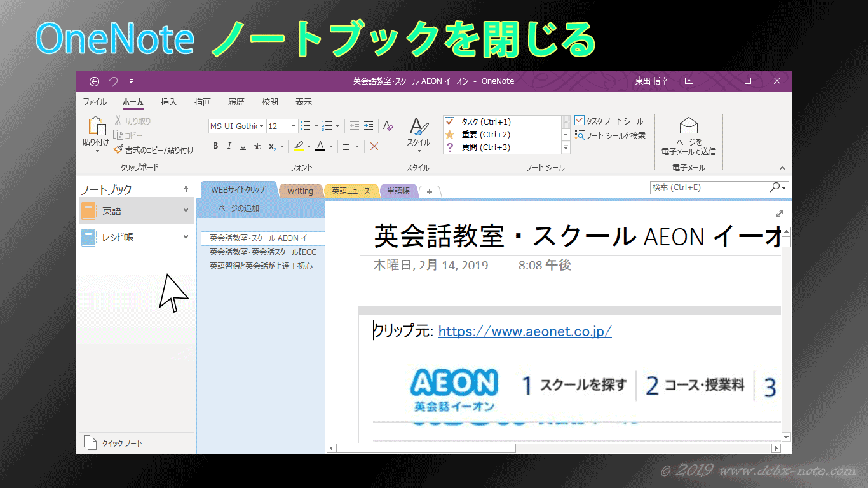Apply black font color
The image size is (868, 488).
pos(320,146)
